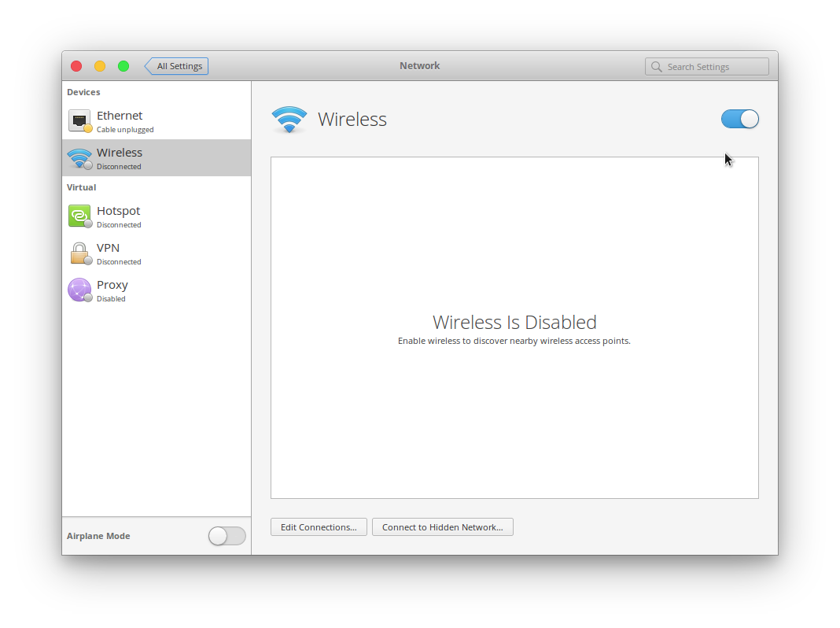Click the purple Proxy globe icon

[x=79, y=290]
